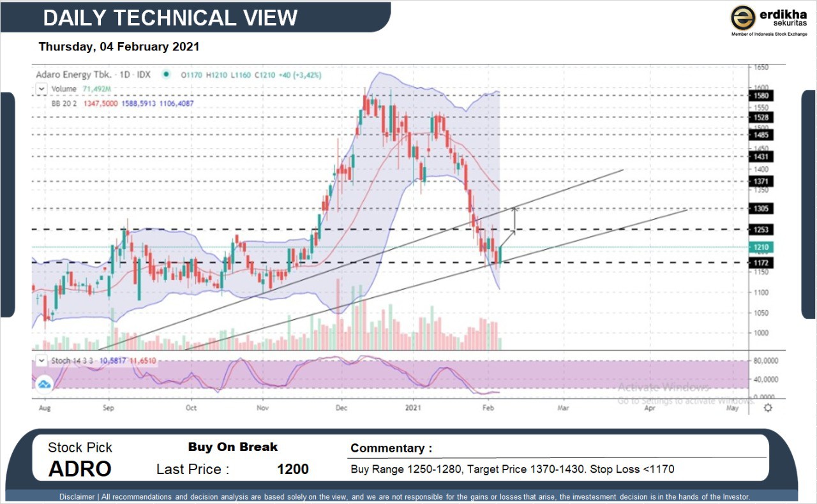Click the Buy On Break heading

[233, 447]
